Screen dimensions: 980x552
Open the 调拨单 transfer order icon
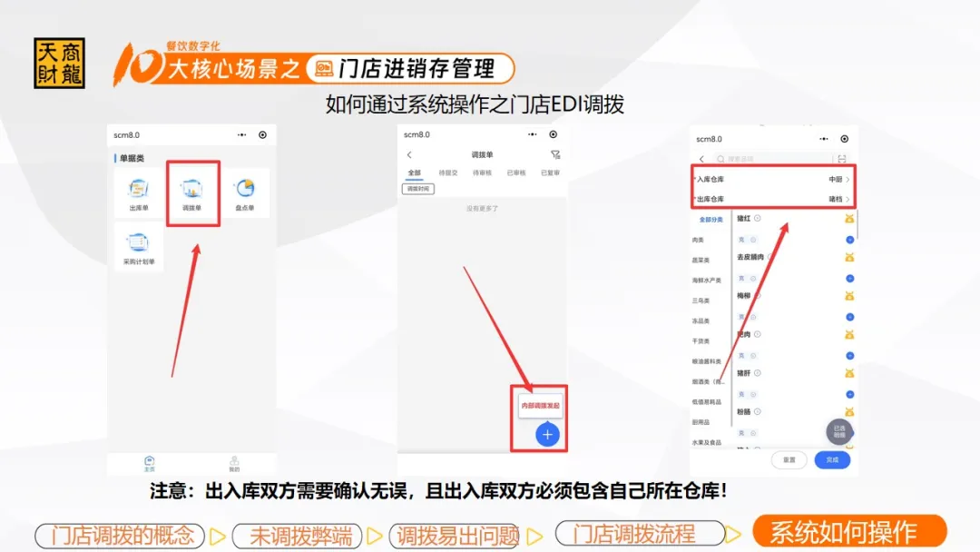point(191,193)
